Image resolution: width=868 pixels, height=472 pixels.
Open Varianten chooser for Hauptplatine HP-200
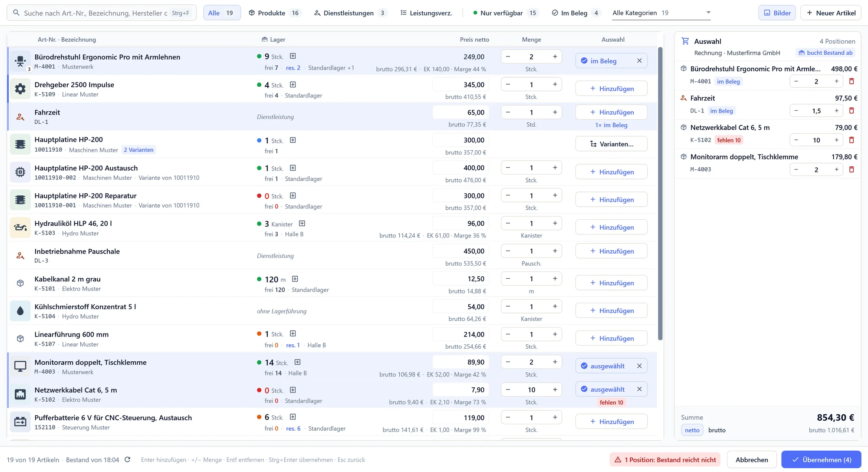click(x=611, y=144)
